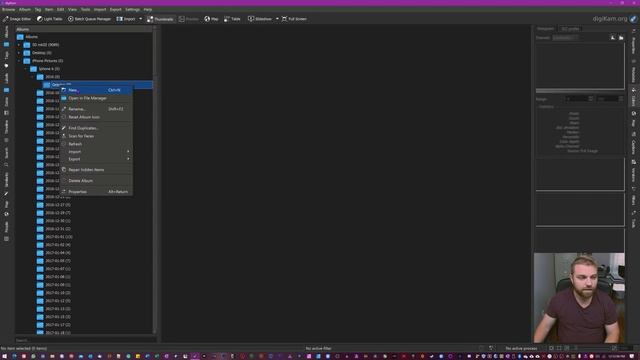This screenshot has height=360, width=640.
Task: Open the Browse menu
Action: (9, 9)
